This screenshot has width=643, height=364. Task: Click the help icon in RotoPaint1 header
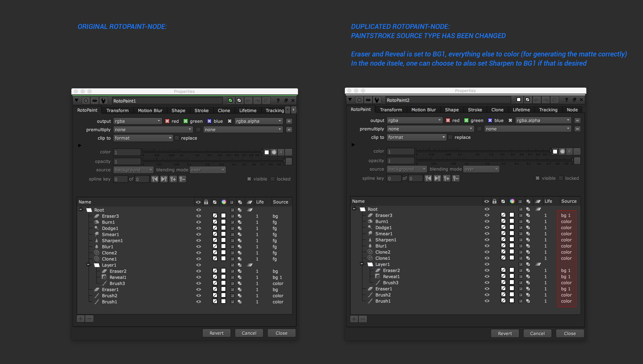(x=278, y=100)
